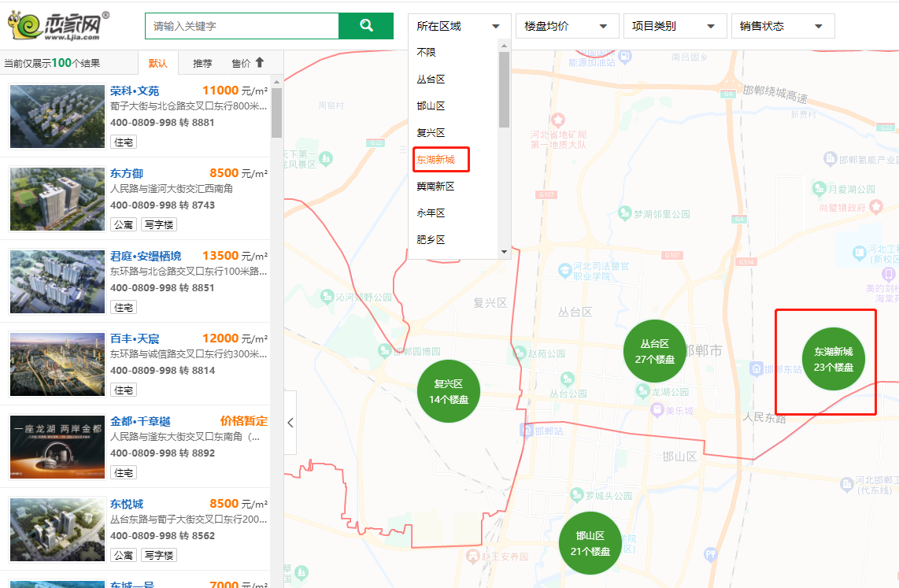
Task: Click the 邯山区 21个楼盘 map cluster
Action: tap(590, 543)
